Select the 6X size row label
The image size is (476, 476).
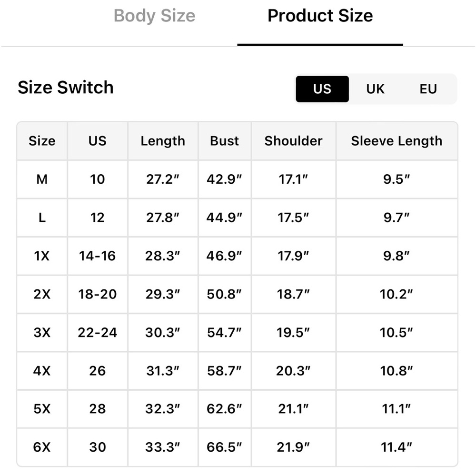[42, 447]
